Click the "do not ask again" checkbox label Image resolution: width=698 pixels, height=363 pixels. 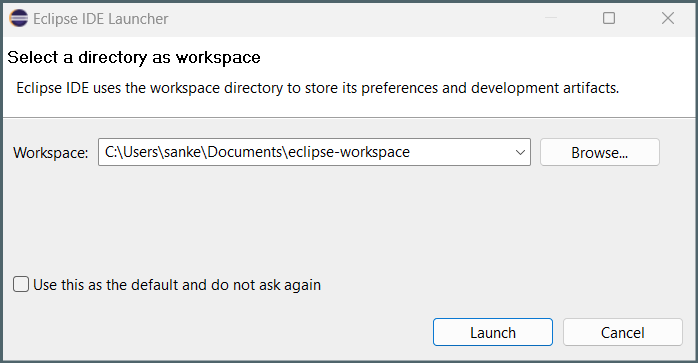click(x=177, y=285)
